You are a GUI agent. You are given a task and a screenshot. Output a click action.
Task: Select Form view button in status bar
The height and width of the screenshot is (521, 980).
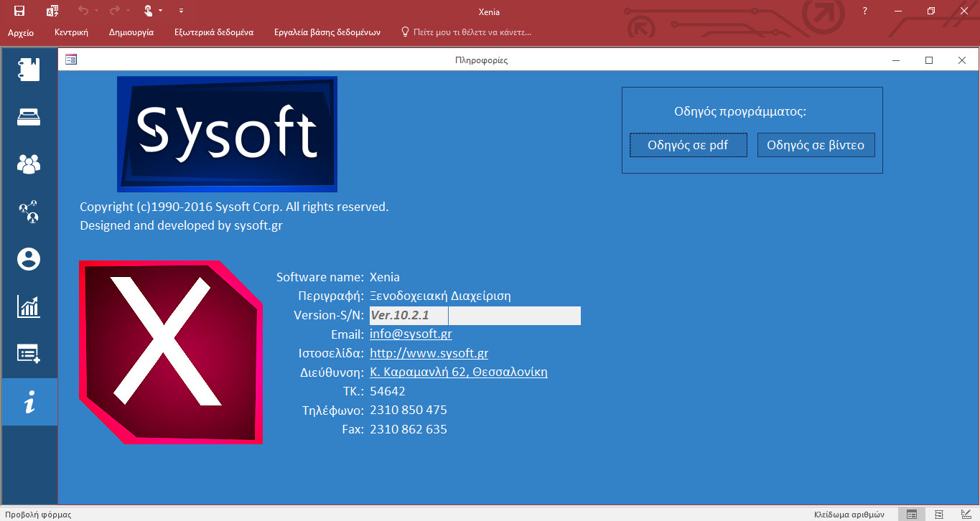(x=912, y=514)
